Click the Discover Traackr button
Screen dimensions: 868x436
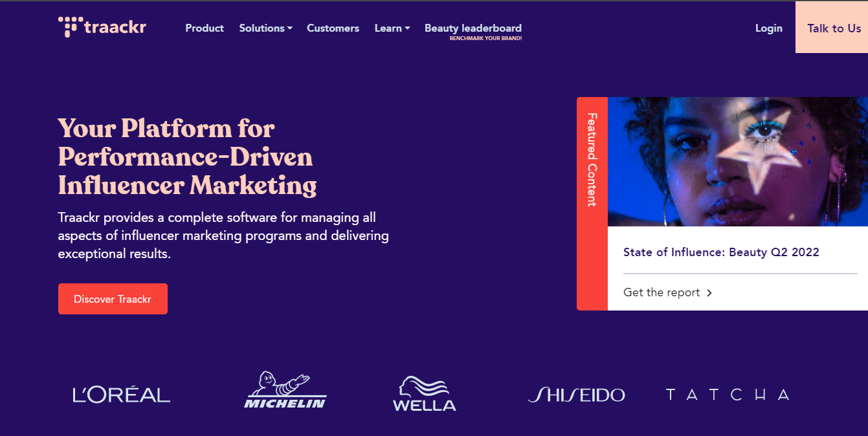tap(113, 299)
